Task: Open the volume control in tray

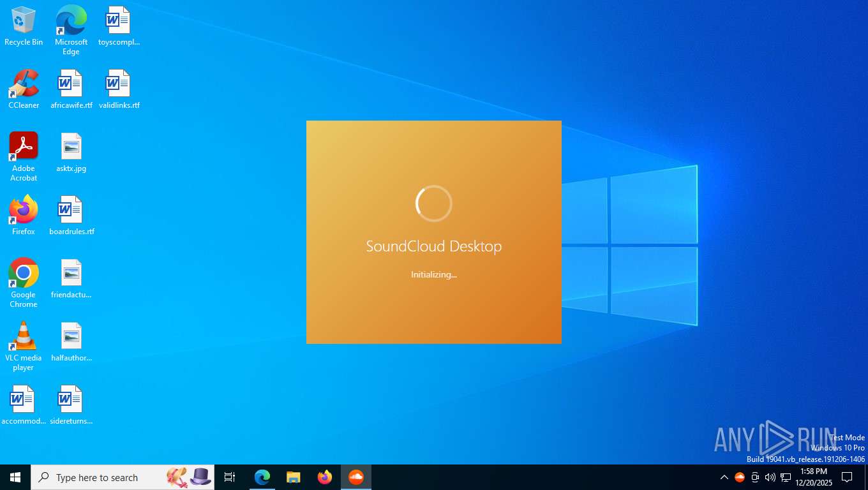Action: [770, 477]
